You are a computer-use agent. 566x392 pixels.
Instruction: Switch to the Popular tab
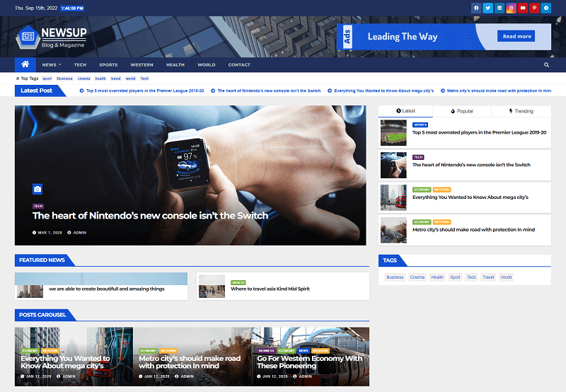[x=462, y=111]
